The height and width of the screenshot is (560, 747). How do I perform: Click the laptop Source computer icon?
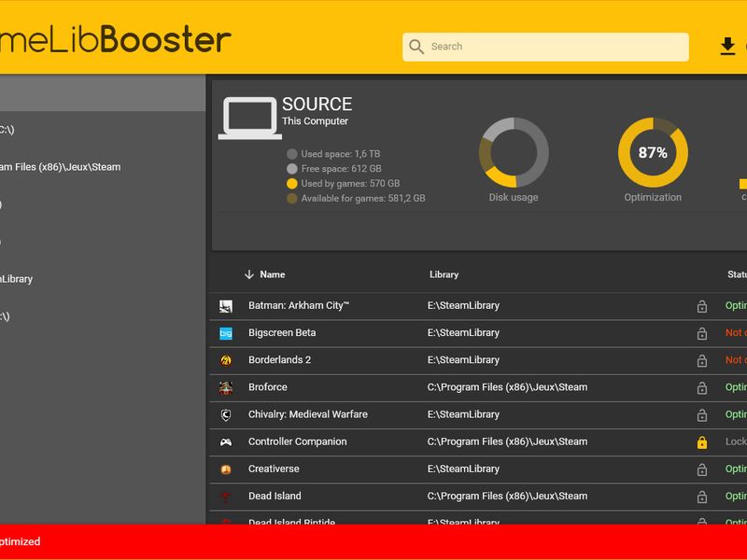point(250,119)
